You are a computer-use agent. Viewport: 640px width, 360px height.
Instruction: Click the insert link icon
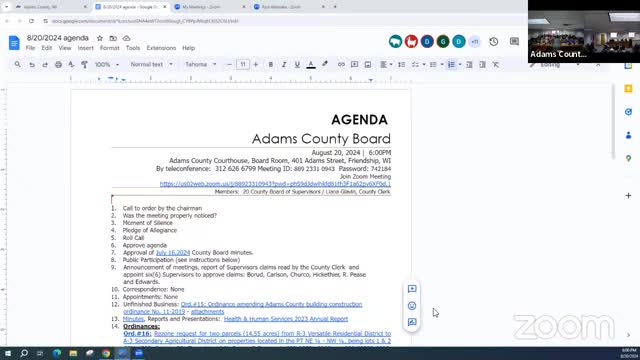[x=341, y=64]
